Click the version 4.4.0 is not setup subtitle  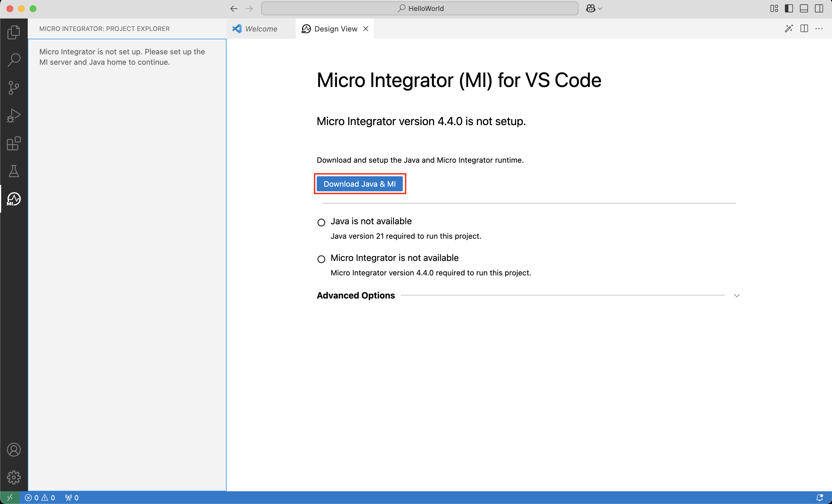click(x=421, y=121)
